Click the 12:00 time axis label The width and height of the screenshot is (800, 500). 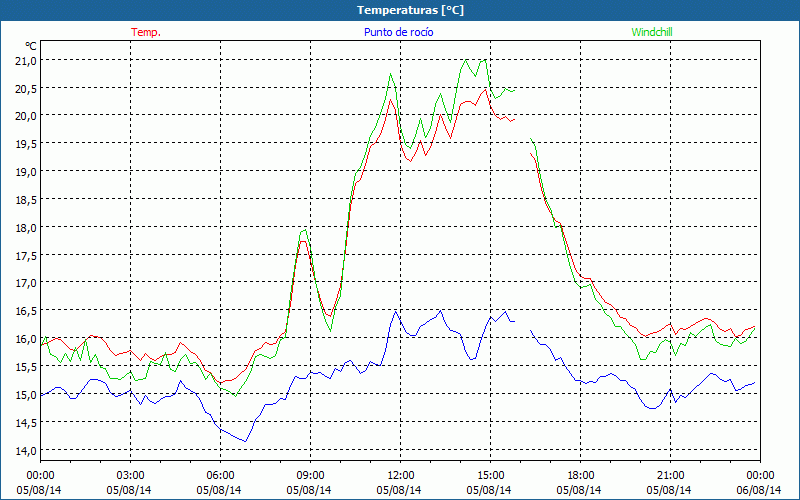point(400,475)
